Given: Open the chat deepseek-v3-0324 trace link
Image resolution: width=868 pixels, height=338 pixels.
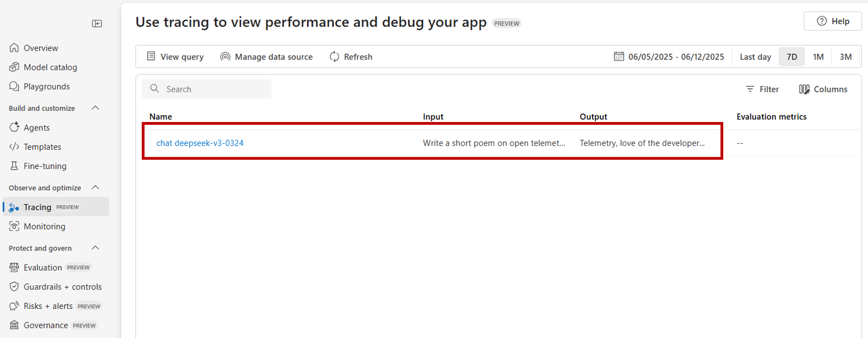Looking at the screenshot, I should point(200,143).
